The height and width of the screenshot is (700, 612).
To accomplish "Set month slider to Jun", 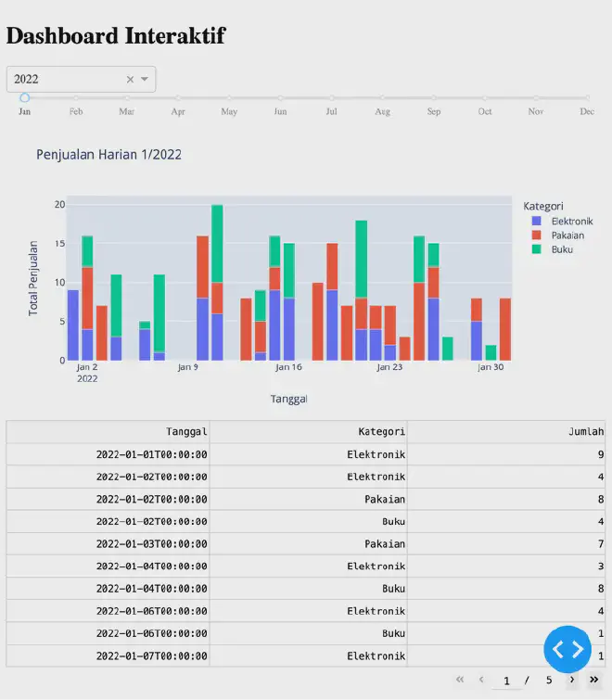I will pyautogui.click(x=280, y=97).
